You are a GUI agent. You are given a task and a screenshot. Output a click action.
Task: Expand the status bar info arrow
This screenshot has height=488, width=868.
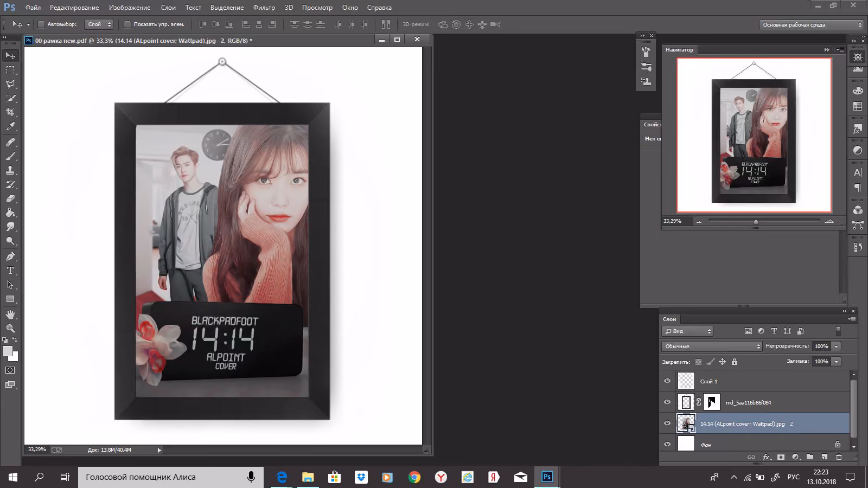tap(159, 450)
